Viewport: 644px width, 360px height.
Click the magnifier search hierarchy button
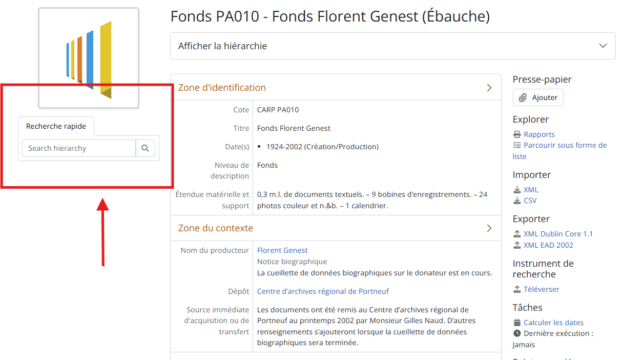click(146, 148)
